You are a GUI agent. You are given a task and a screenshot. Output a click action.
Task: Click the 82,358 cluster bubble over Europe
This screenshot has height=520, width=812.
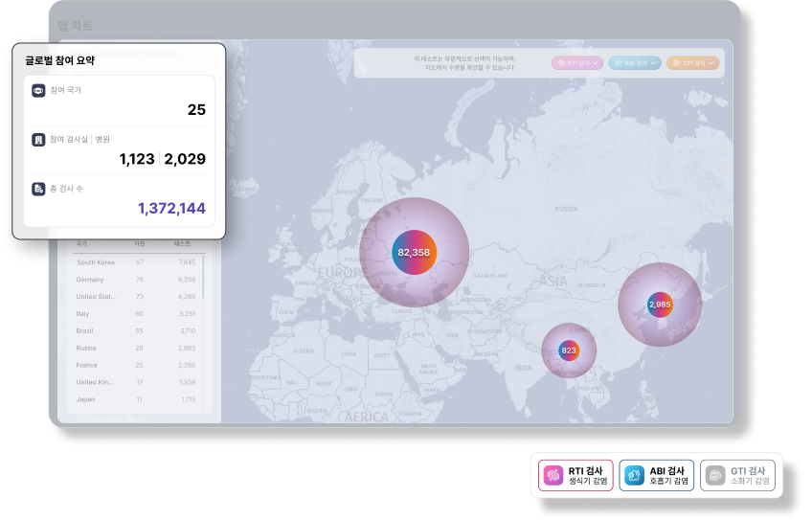click(414, 252)
